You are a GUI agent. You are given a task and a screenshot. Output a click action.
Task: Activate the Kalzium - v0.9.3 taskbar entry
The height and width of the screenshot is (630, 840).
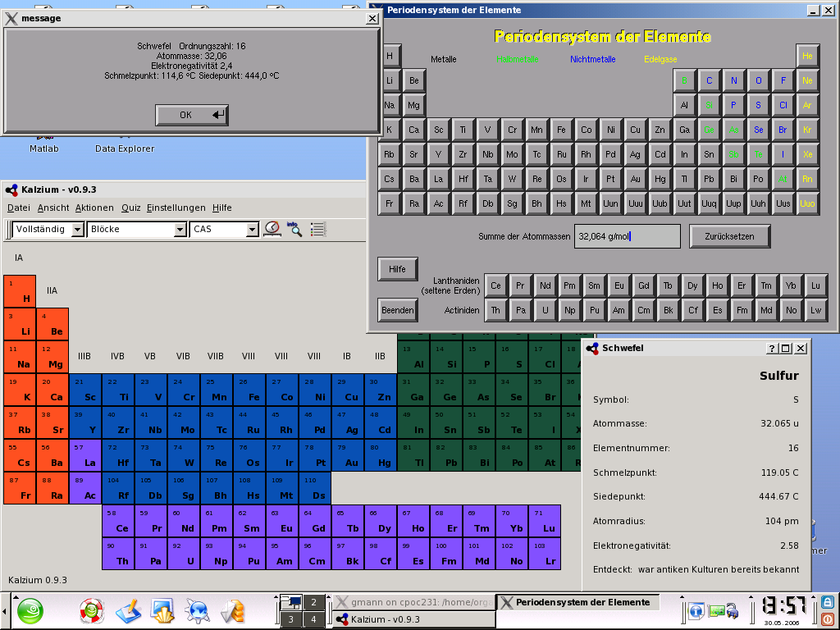(413, 619)
